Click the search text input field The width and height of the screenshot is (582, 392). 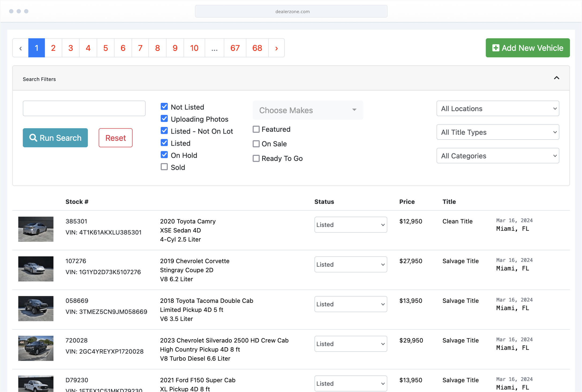coord(84,108)
